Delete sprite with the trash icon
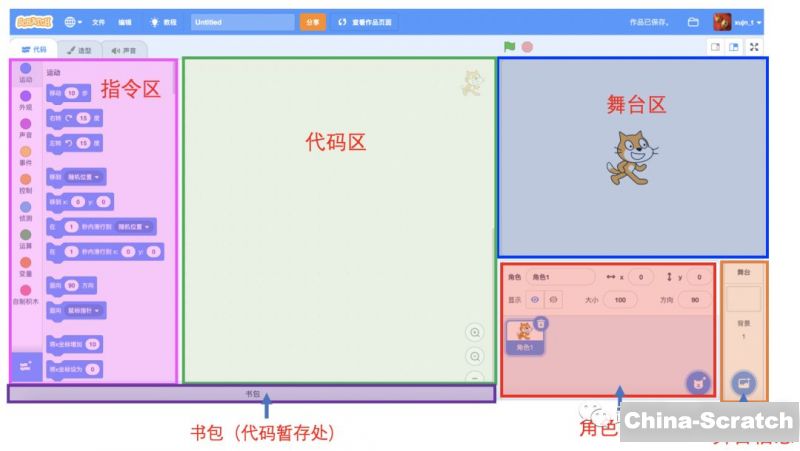This screenshot has width=800, height=451. (540, 323)
